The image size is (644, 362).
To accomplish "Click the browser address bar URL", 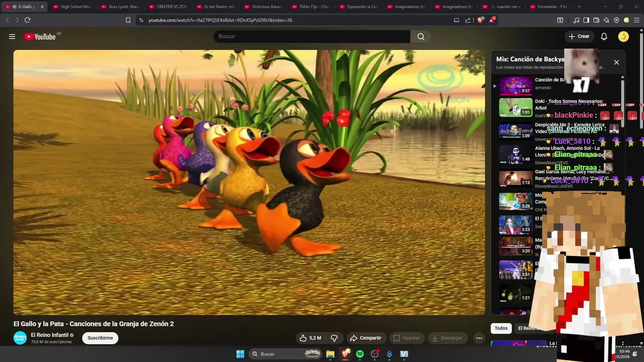I will (220, 20).
